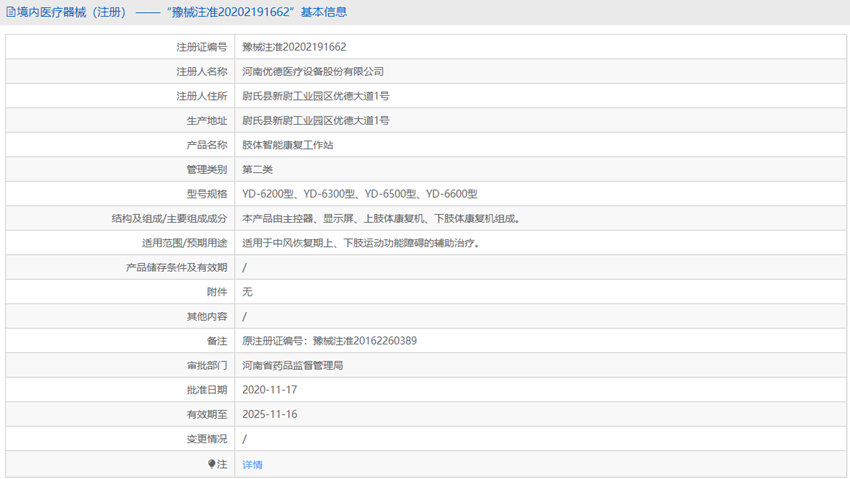
Task: Click the 适用范围/预期用途 label
Action: (185, 243)
